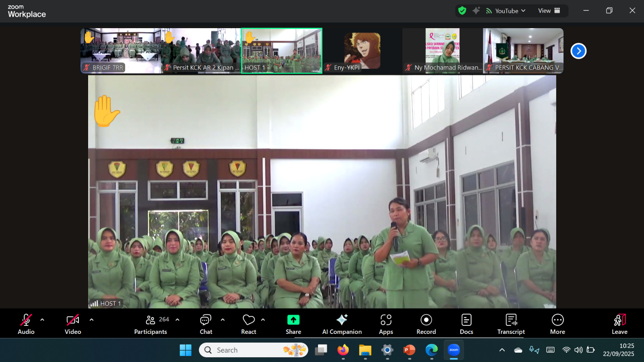Turn on the camera with the Video button
Image resolution: width=644 pixels, height=362 pixels.
(x=73, y=324)
